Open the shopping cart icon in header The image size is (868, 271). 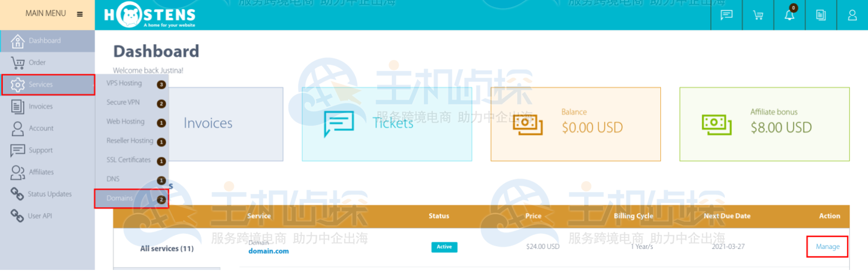coord(758,15)
